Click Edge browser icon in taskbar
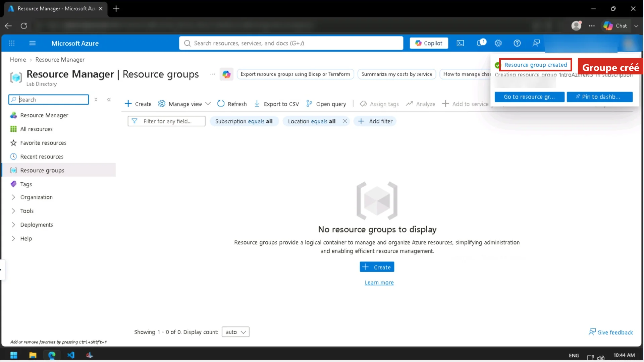This screenshot has height=362, width=644. click(x=52, y=355)
